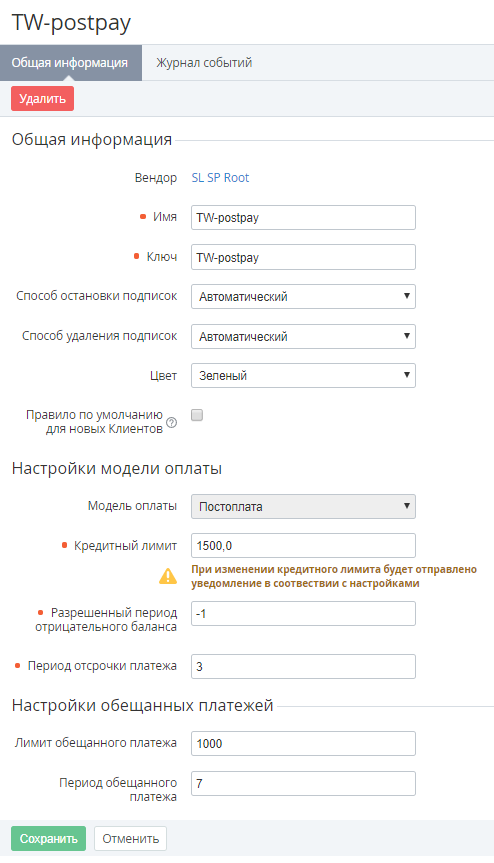Click the green Сохранить button
494x863 pixels.
48,838
